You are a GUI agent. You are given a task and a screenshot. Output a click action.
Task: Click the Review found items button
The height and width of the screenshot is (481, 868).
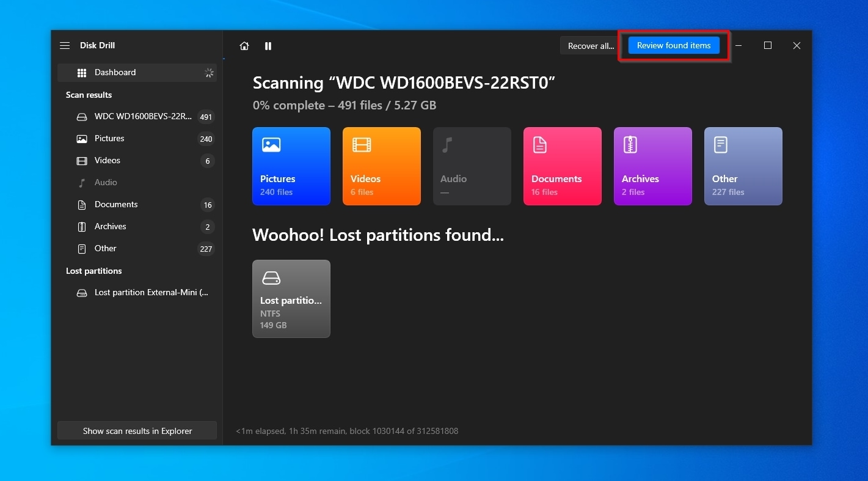[674, 45]
